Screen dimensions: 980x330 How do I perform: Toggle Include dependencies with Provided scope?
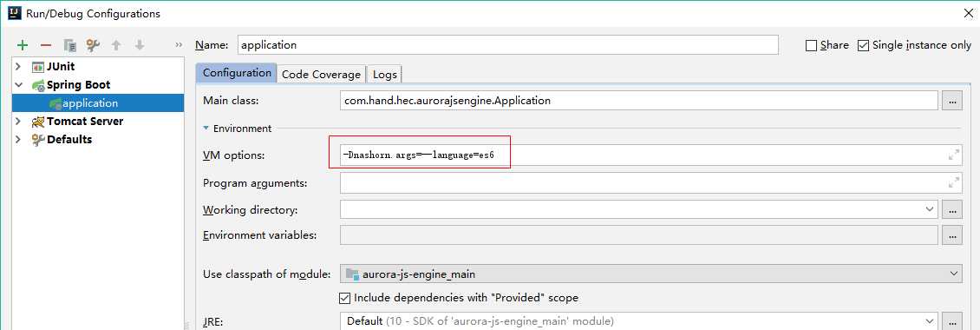pos(344,298)
